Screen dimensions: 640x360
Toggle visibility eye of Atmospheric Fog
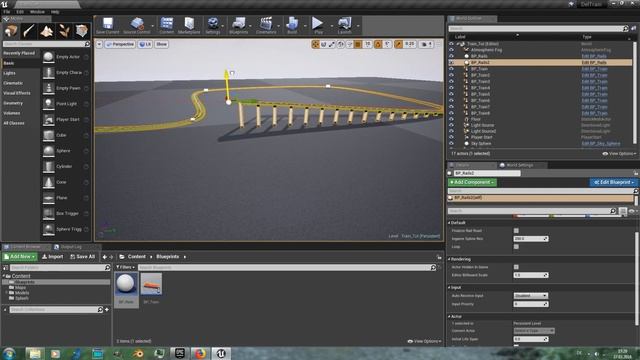coord(451,50)
